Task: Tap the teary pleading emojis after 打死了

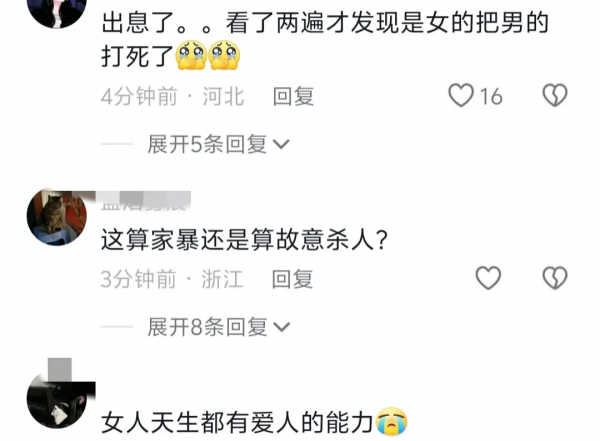Action: (208, 56)
